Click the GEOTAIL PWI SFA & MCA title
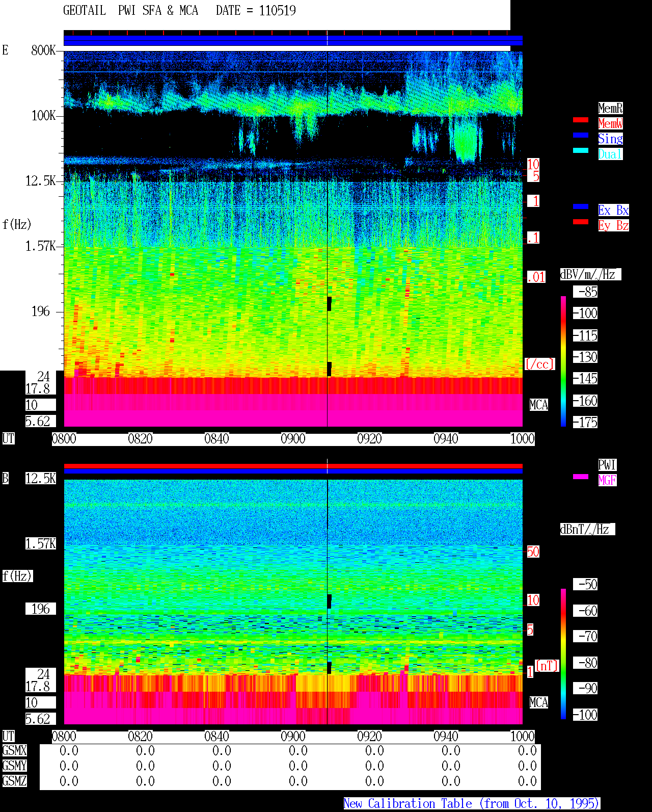The height and width of the screenshot is (812, 652). tap(130, 11)
